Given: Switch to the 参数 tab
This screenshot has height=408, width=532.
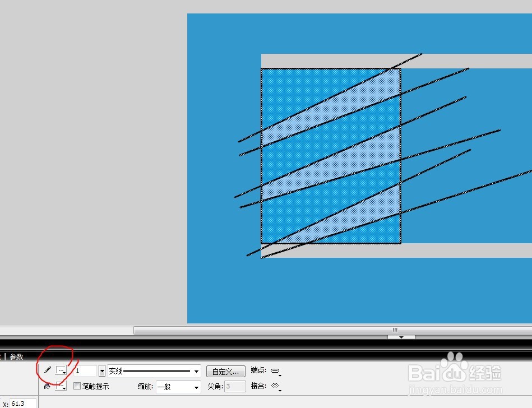Looking at the screenshot, I should [16, 356].
